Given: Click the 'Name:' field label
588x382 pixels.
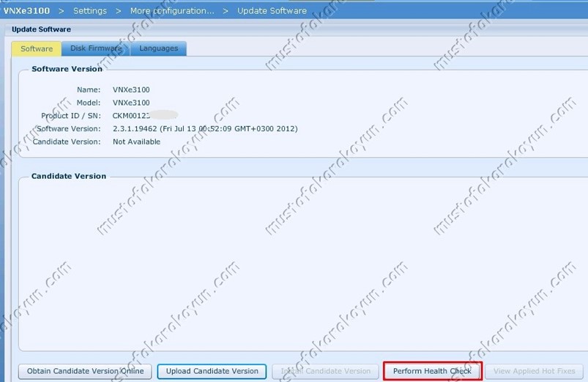Looking at the screenshot, I should 89,89.
